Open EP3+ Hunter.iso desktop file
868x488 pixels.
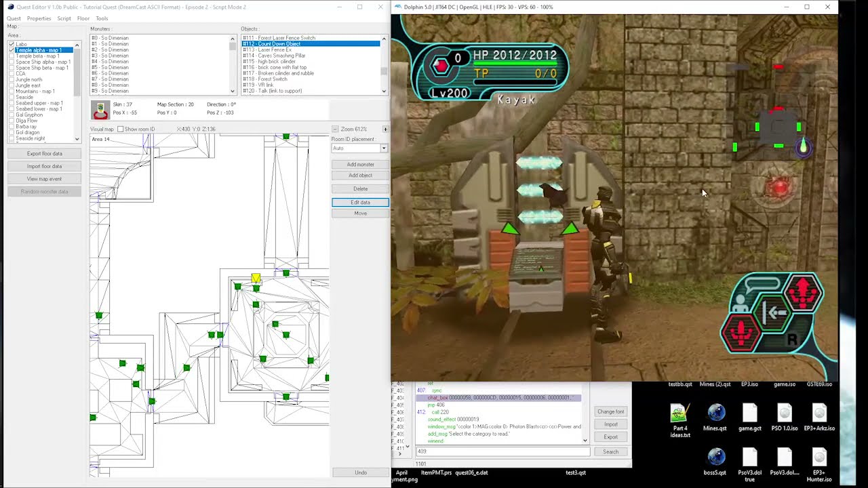(x=819, y=464)
